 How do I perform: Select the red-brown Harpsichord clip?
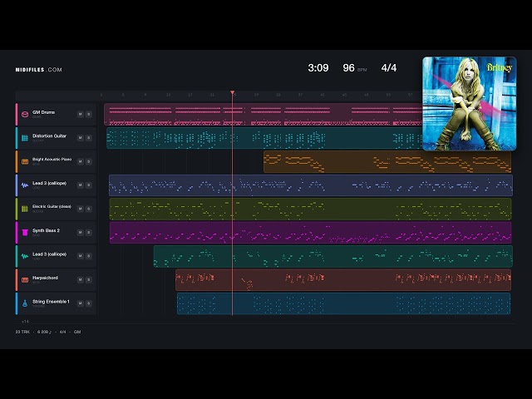click(343, 280)
